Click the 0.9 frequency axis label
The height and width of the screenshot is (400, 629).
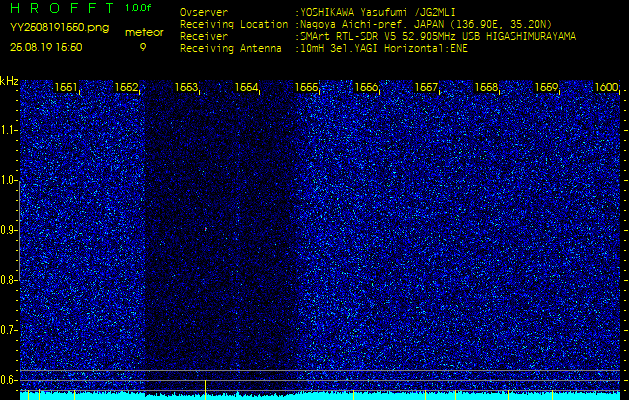click(x=8, y=230)
